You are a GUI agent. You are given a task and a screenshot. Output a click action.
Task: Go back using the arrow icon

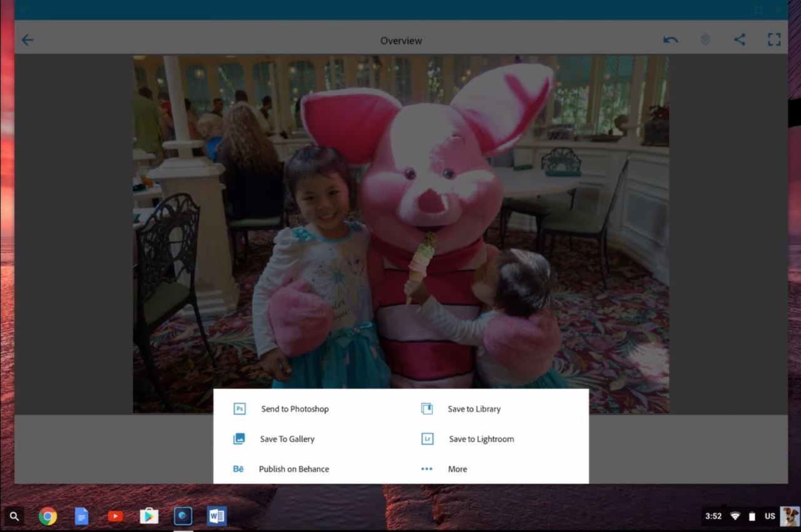[x=28, y=40]
